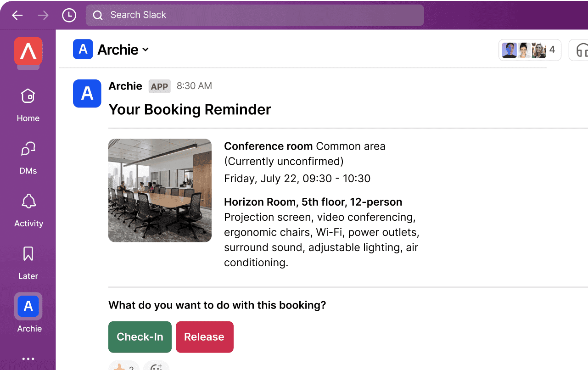Open the history clock icon
This screenshot has height=370, width=588.
[x=69, y=16]
